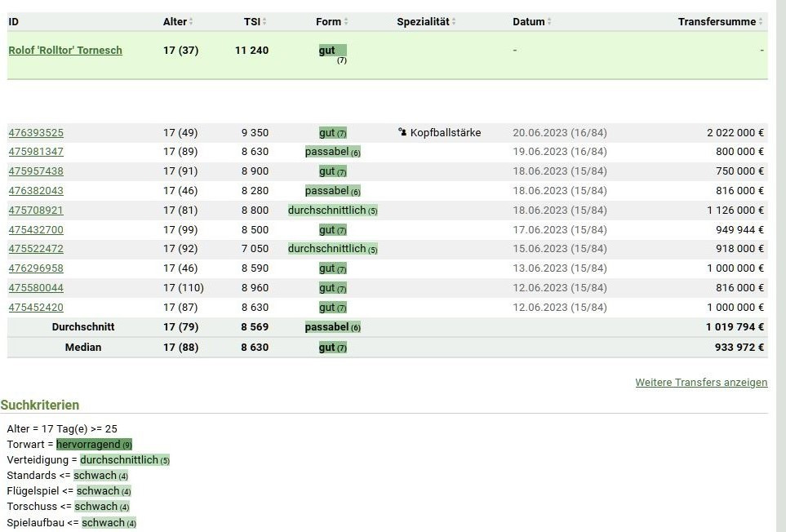786x532 pixels.
Task: Open player ID 475522472
Action: (x=36, y=249)
